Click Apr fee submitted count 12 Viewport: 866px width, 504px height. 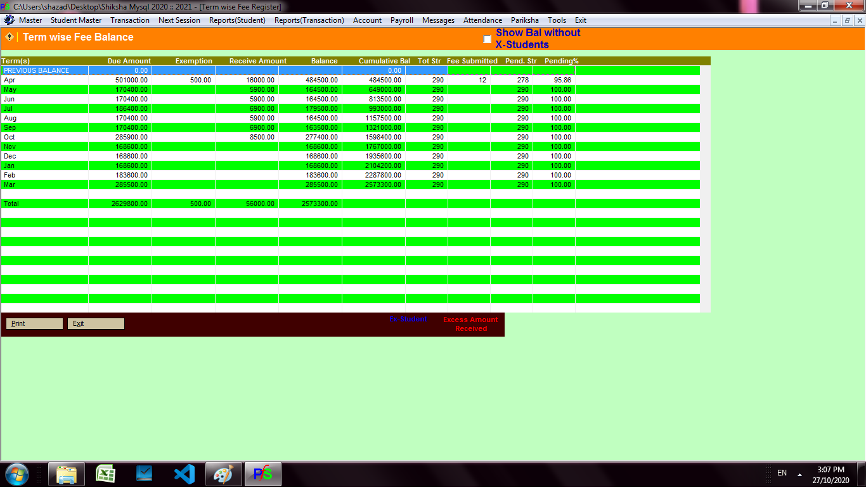(x=482, y=80)
